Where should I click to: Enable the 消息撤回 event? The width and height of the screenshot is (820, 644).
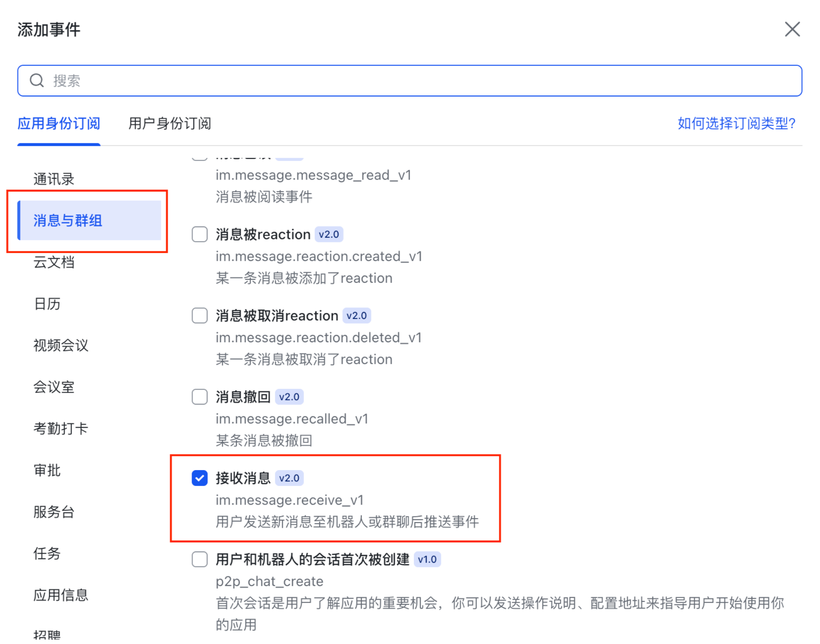(199, 396)
